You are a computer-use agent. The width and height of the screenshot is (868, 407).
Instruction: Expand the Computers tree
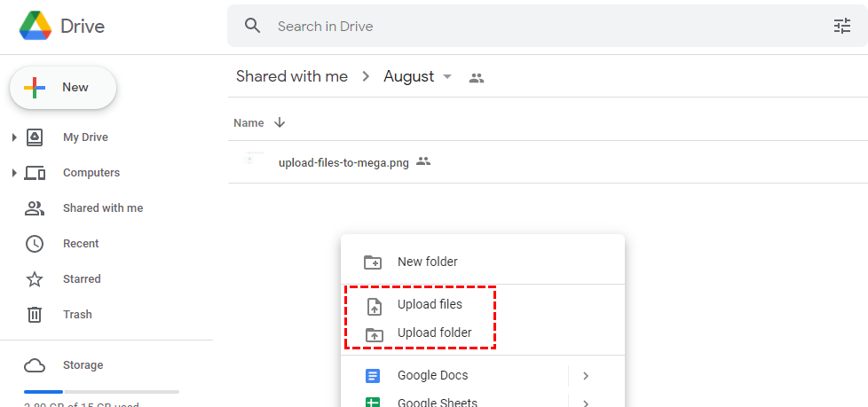tap(13, 173)
